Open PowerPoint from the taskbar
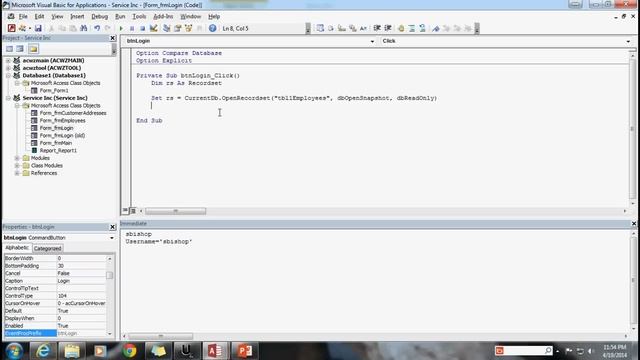Viewport: 640px width, 360px height. [x=244, y=351]
